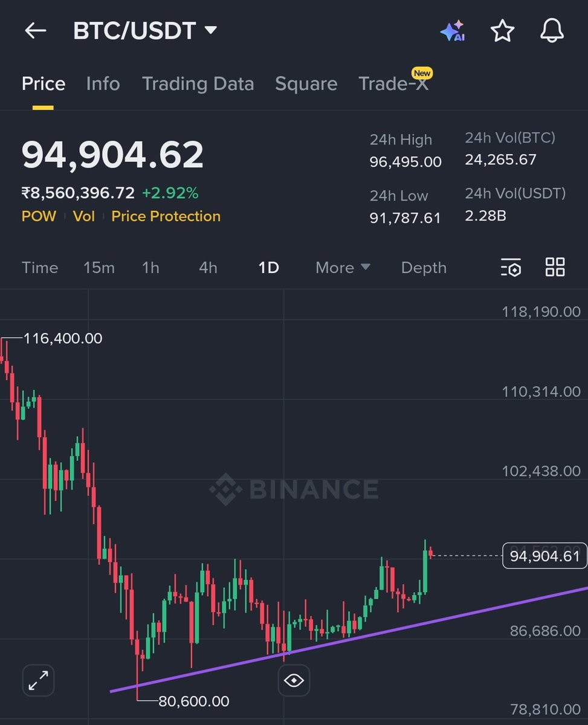Tap the POW tag
Screen dimensions: 588x725
coord(39,216)
